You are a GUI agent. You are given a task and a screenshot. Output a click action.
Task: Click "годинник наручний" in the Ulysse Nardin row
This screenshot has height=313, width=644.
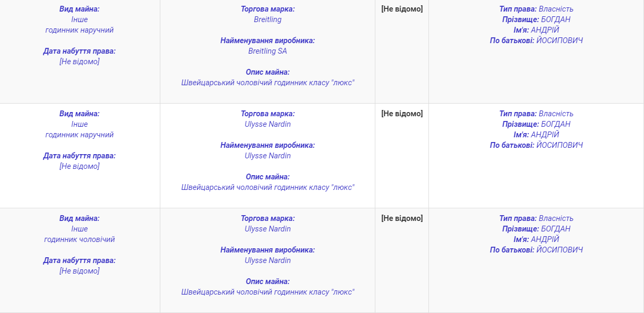pos(79,135)
